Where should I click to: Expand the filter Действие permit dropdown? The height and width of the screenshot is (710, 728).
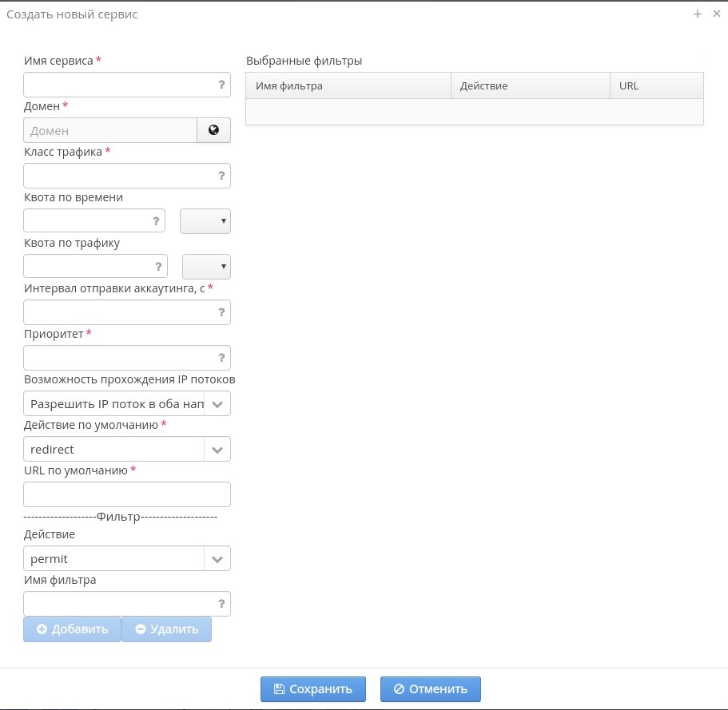(217, 559)
